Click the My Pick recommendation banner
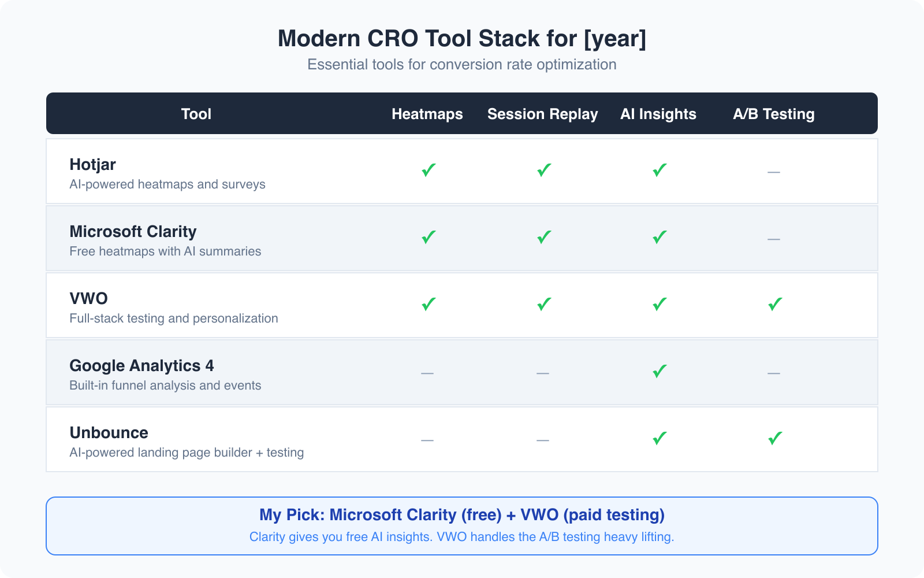Screen dimensions: 924x578 click(x=462, y=525)
